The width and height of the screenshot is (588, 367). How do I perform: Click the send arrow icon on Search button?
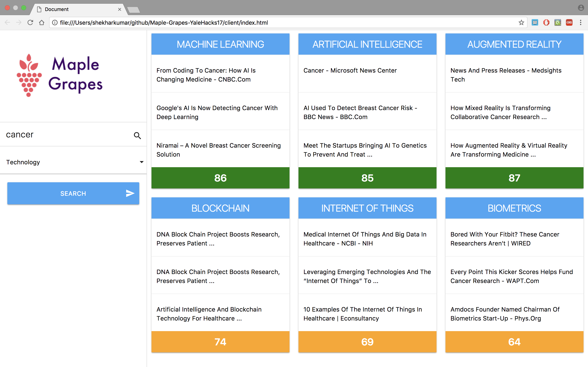(130, 193)
